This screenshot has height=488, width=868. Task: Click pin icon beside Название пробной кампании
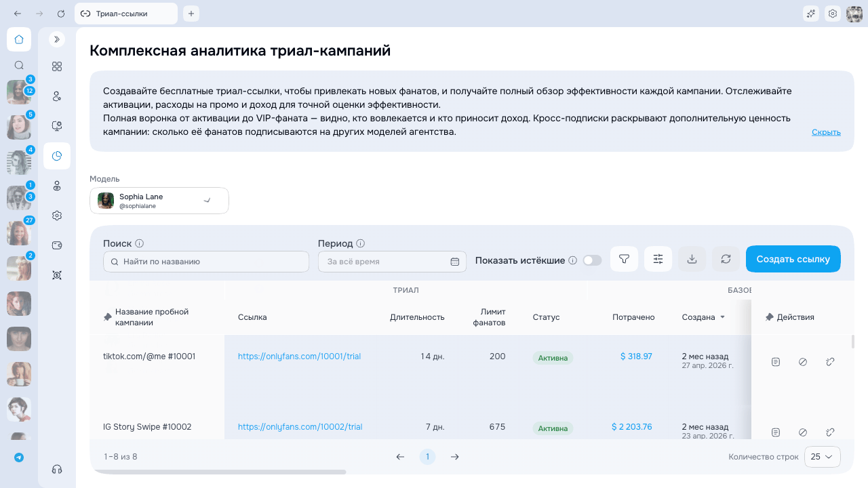point(107,317)
